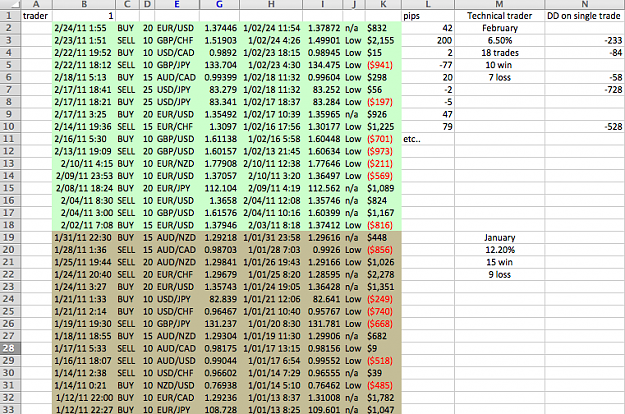Screen dimensions: 625x414
Task: Click price cell 133.704
Action: [x=219, y=65]
